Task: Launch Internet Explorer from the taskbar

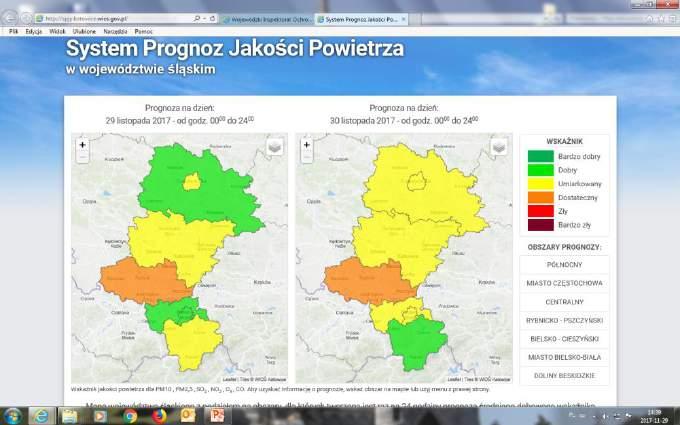Action: pyautogui.click(x=41, y=416)
